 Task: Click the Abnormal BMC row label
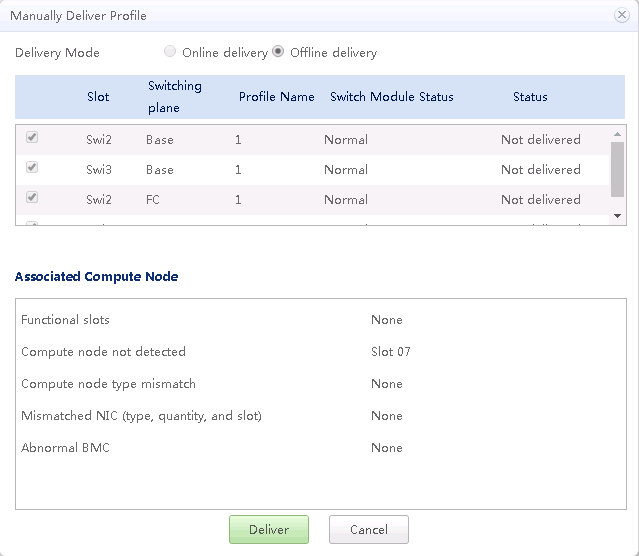click(x=65, y=448)
